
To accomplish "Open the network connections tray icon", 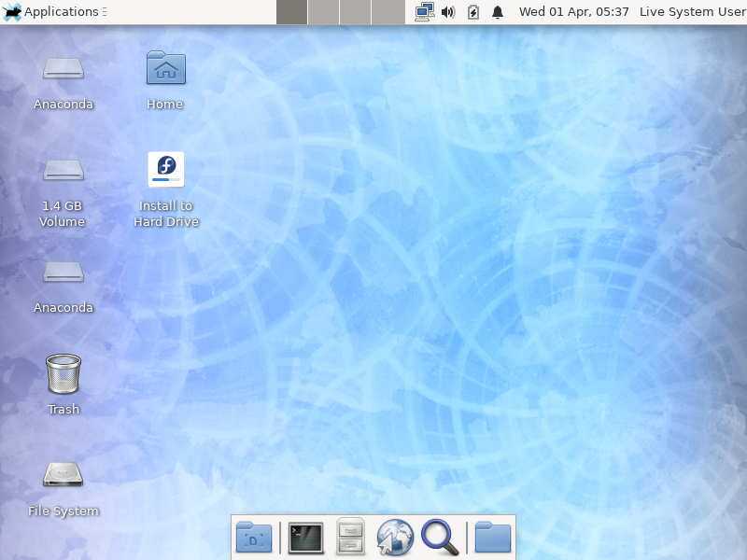I will click(x=425, y=12).
